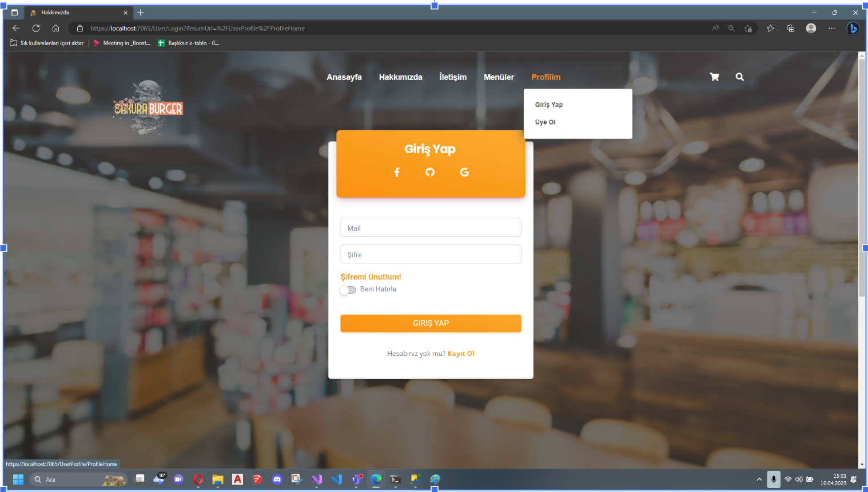
Task: Sign in with the Google icon
Action: point(464,172)
